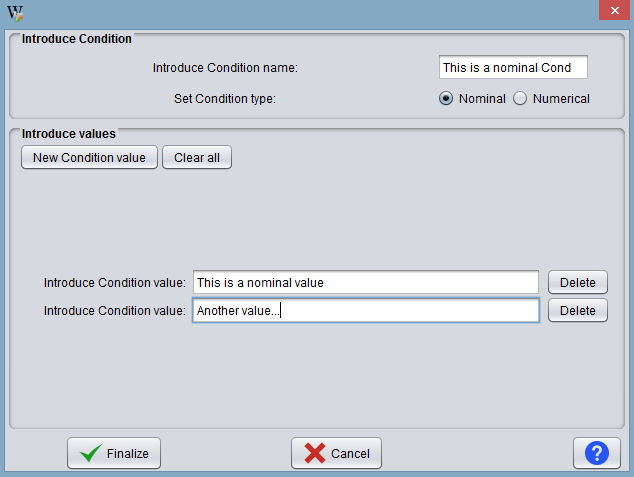Add a New Condition value
This screenshot has width=634, height=477.
89,157
